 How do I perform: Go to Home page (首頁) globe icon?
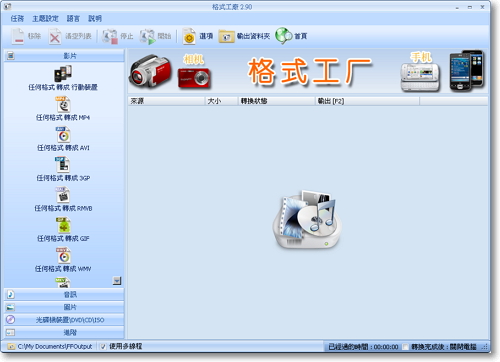(x=283, y=36)
